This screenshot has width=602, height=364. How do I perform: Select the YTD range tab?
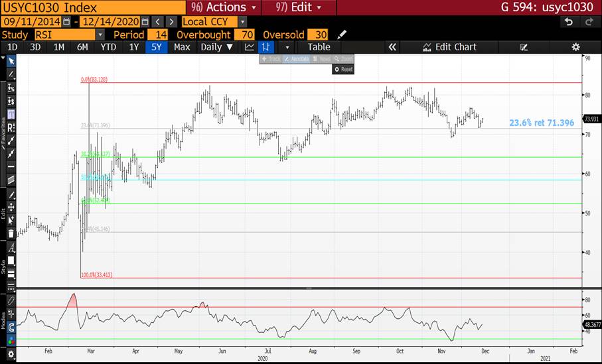pos(108,47)
